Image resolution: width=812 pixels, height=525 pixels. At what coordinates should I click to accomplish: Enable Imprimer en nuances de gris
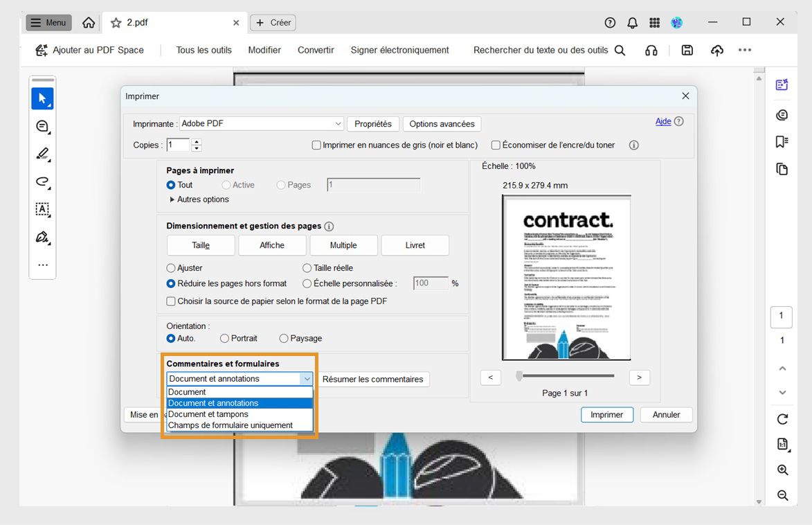tap(316, 145)
